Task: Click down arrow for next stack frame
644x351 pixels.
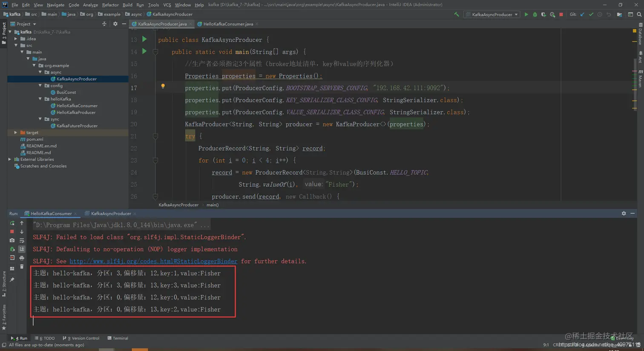Action: [22, 231]
